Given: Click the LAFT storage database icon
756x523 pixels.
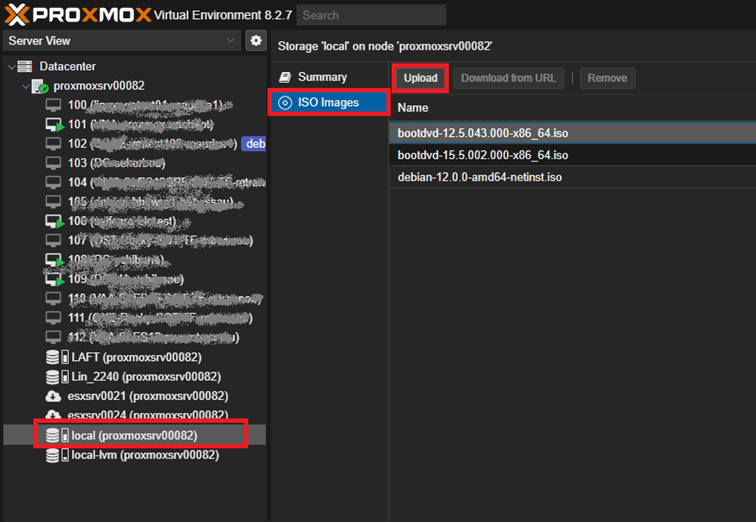Looking at the screenshot, I should click(54, 358).
